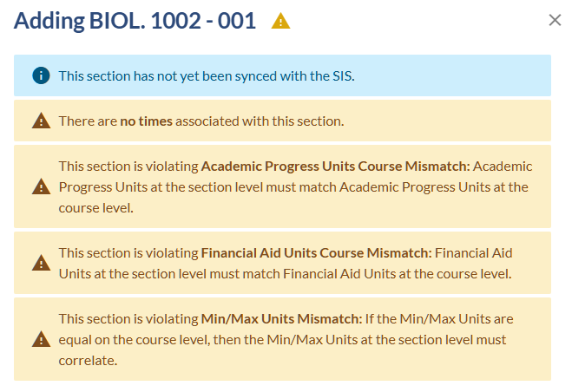Click the 'correlate.' text in last warning
The image size is (572, 392).
tap(88, 361)
